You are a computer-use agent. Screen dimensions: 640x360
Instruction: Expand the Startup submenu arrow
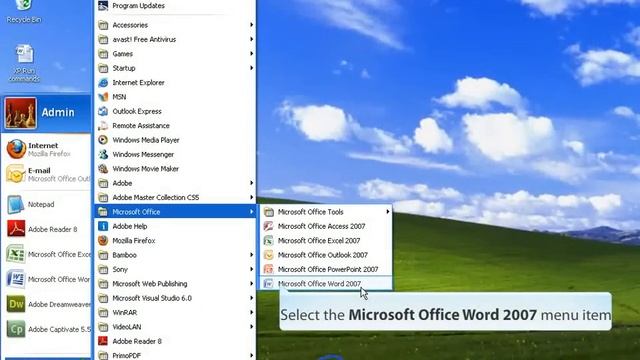click(251, 68)
